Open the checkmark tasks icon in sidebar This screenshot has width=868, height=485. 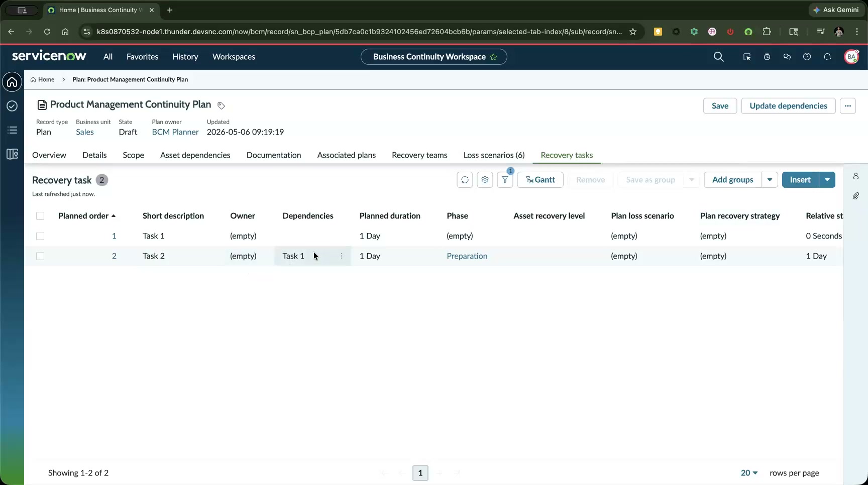(x=12, y=106)
